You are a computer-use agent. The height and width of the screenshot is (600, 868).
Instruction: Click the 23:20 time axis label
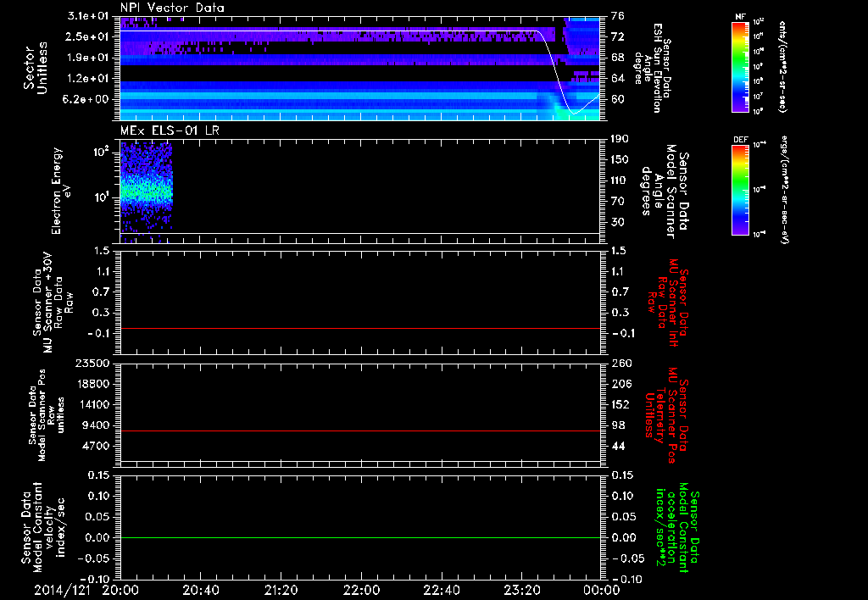point(522,590)
